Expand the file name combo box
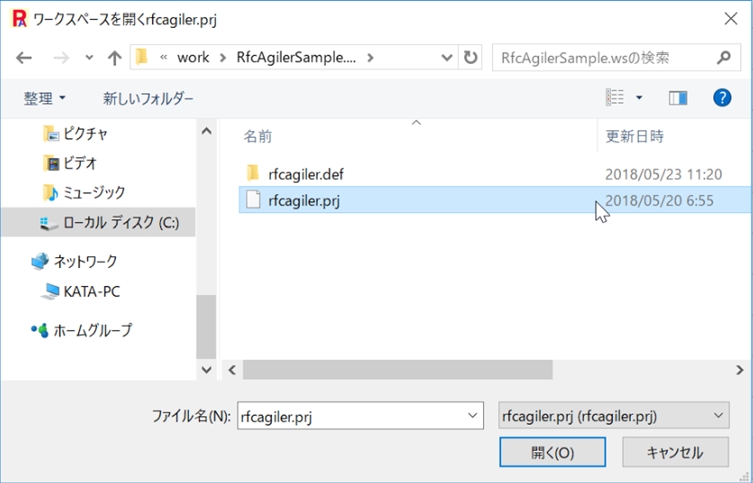The width and height of the screenshot is (753, 483). pyautogui.click(x=473, y=415)
